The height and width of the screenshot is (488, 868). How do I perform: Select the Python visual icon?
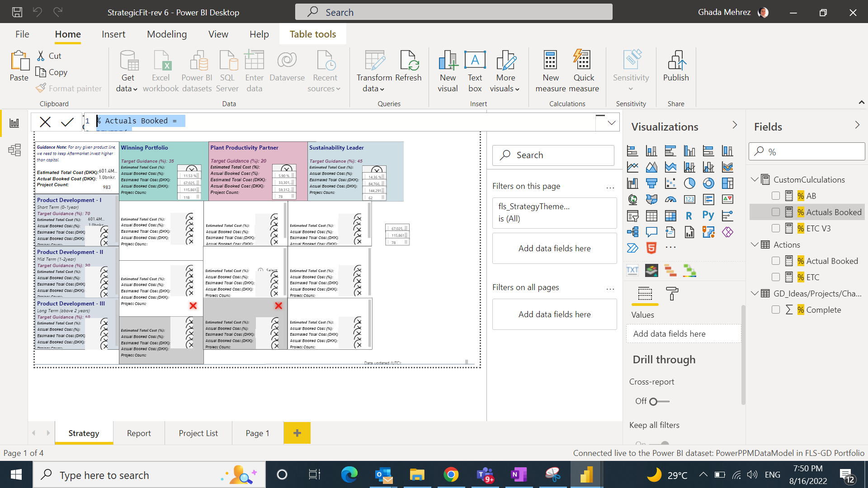[708, 216]
